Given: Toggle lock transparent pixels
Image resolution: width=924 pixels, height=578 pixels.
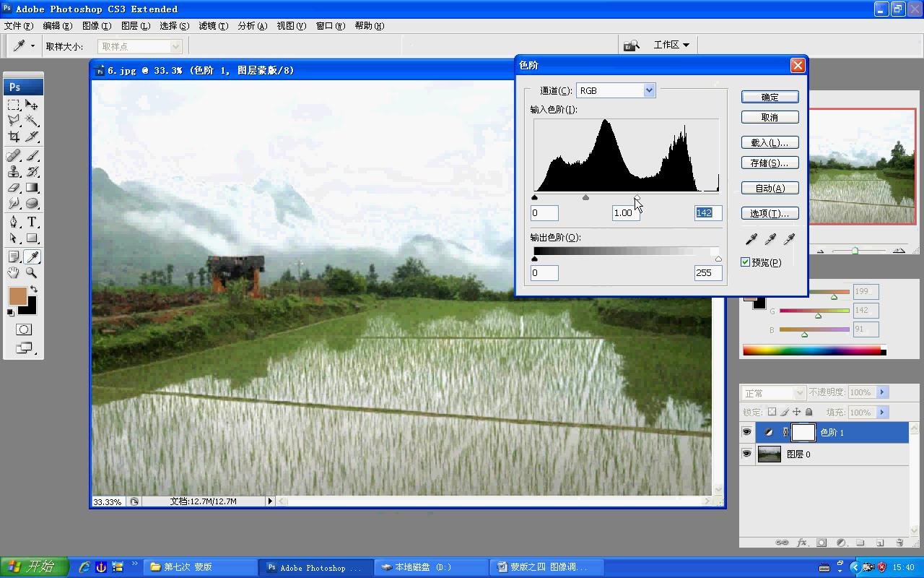Looking at the screenshot, I should (772, 412).
